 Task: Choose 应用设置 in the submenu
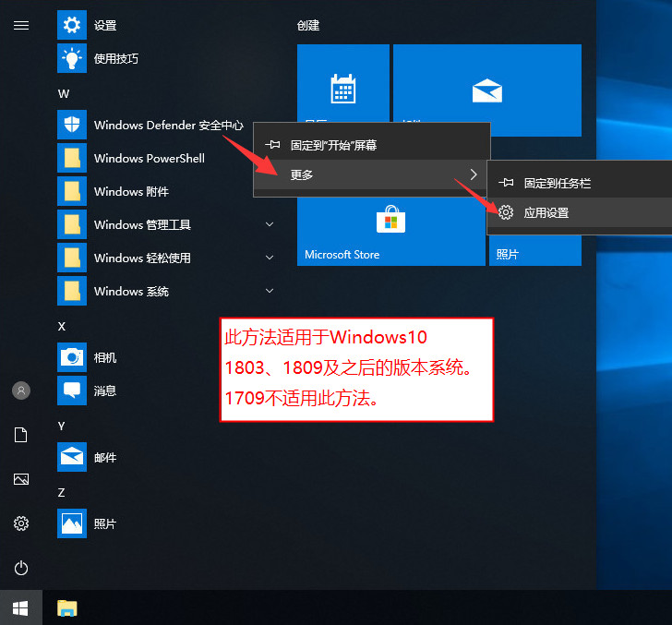(x=580, y=212)
